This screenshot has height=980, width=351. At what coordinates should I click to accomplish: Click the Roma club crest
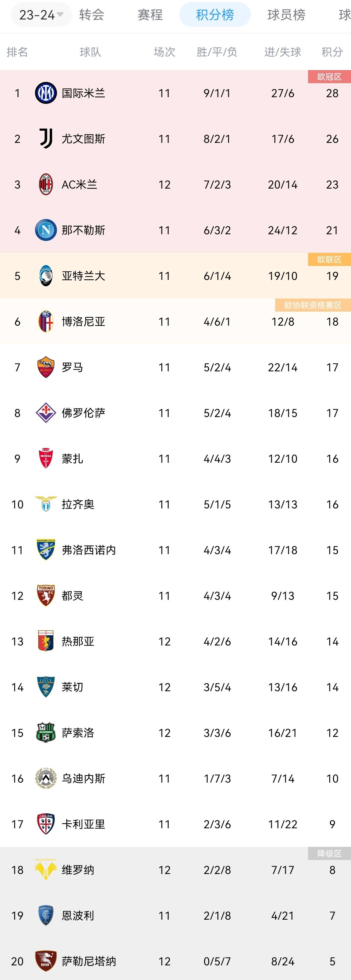click(46, 367)
